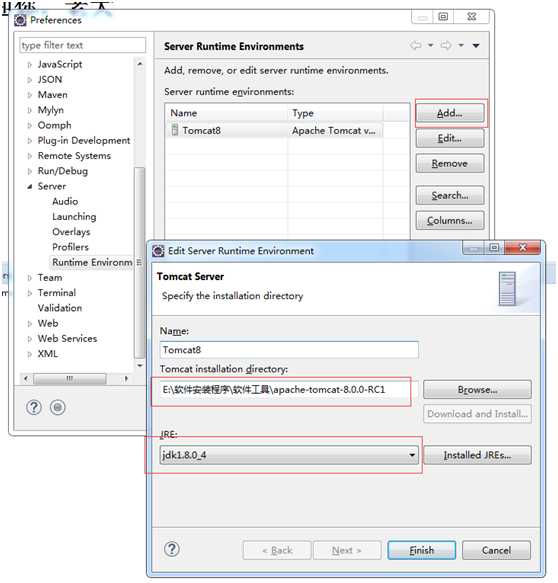The width and height of the screenshot is (558, 583).
Task: Click the Add... button
Action: [450, 113]
